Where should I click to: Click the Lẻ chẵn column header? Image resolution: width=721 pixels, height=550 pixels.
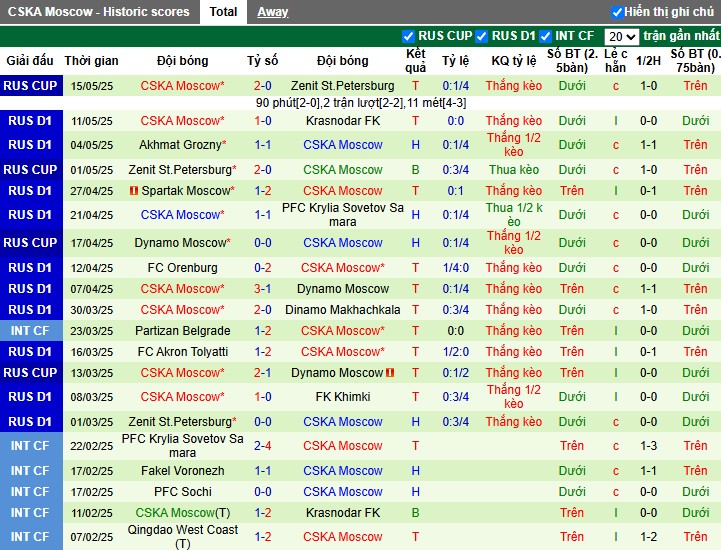click(x=615, y=61)
